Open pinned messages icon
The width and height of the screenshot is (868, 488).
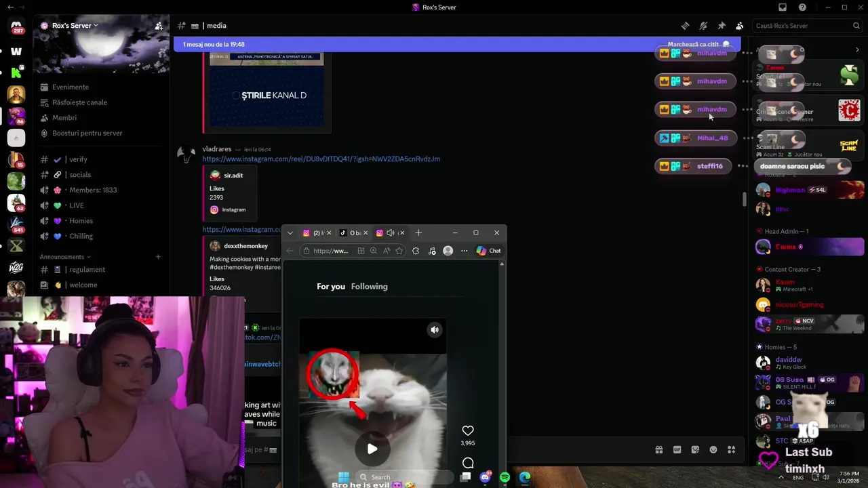[x=722, y=26]
